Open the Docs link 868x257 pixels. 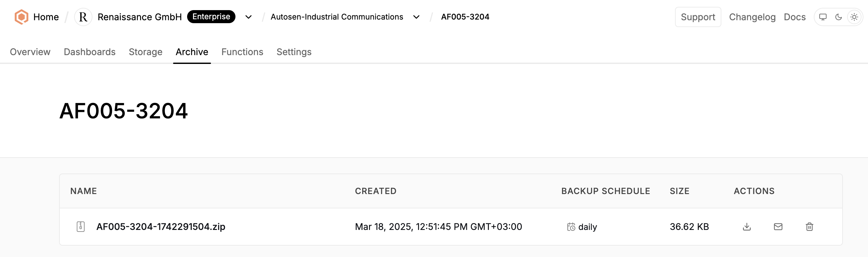tap(795, 17)
